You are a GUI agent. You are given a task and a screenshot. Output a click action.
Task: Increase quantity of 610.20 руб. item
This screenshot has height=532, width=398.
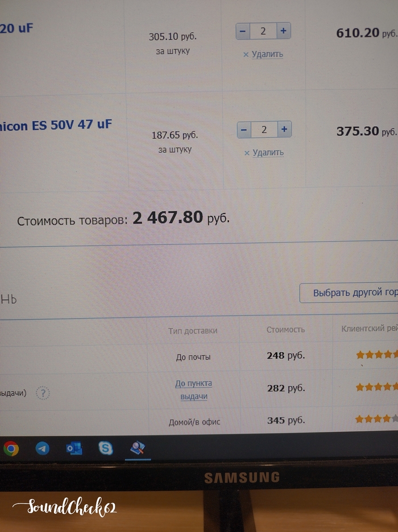pos(283,31)
